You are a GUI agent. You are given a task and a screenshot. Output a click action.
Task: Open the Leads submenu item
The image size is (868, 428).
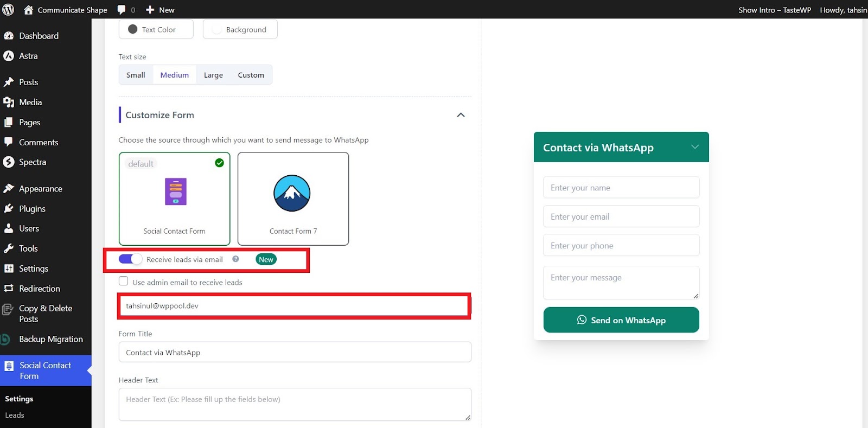(15, 415)
